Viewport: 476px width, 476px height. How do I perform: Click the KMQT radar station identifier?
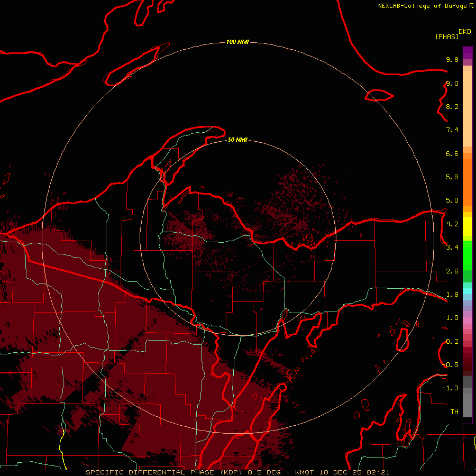(304, 472)
